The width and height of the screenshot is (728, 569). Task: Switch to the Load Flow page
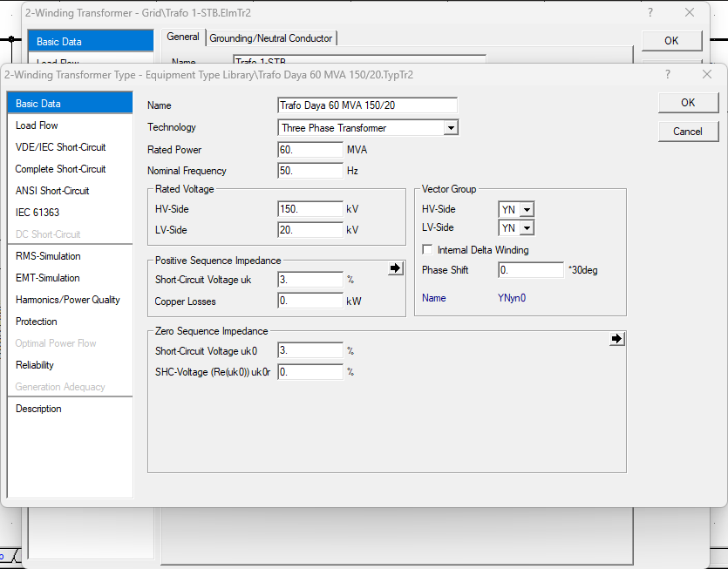tap(37, 125)
